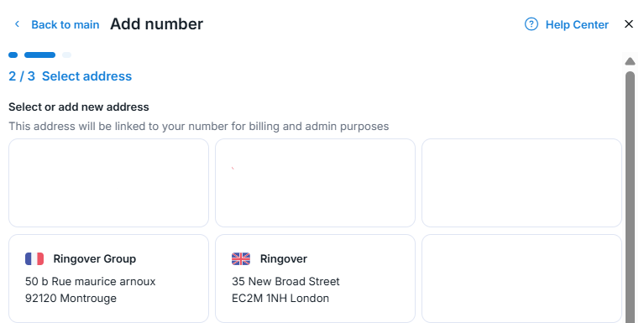
Task: Click the French flag icon
Action: pyautogui.click(x=34, y=259)
